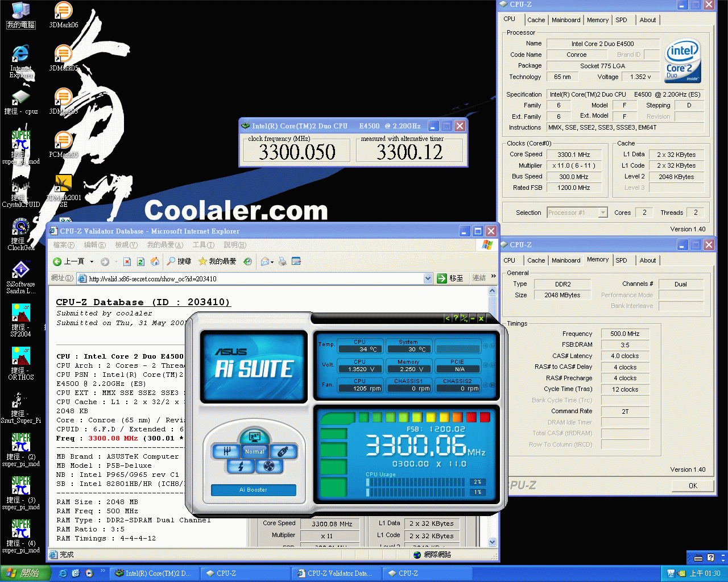Image resolution: width=728 pixels, height=582 pixels.
Task: Click IE History toolbar icon
Action: tap(247, 261)
